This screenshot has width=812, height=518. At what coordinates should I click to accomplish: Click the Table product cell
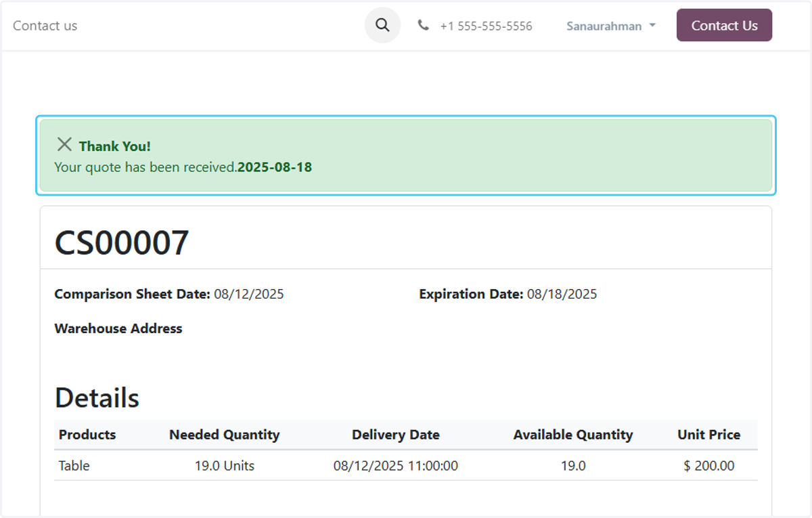[74, 466]
